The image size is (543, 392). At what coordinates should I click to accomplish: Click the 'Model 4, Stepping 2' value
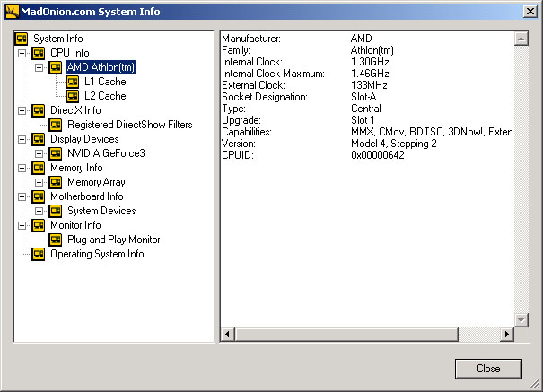click(x=394, y=144)
